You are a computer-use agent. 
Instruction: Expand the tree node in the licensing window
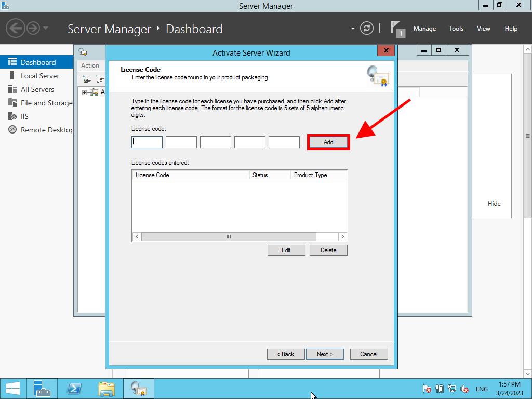(x=84, y=92)
